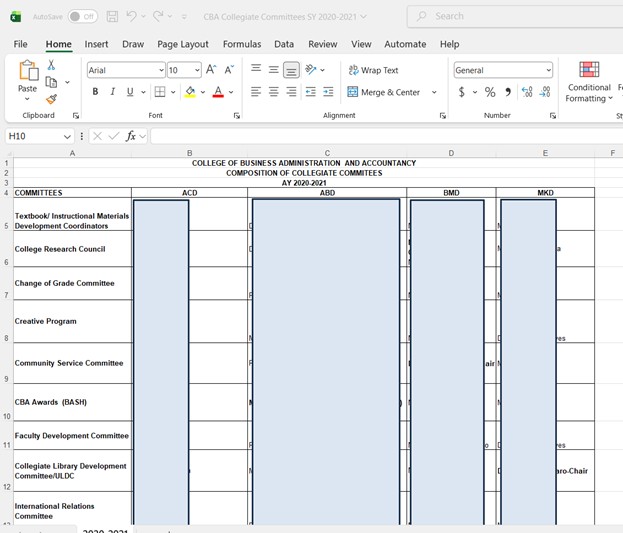The image size is (623, 533).
Task: Toggle the AutoSave switch
Action: pos(82,17)
